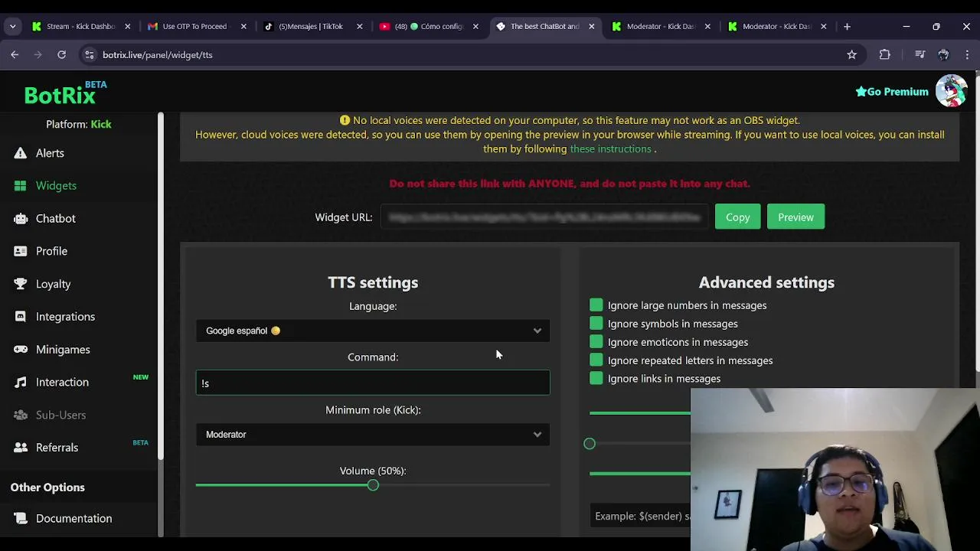The image size is (980, 551).
Task: Click the blurred Widget URL field
Action: click(544, 217)
